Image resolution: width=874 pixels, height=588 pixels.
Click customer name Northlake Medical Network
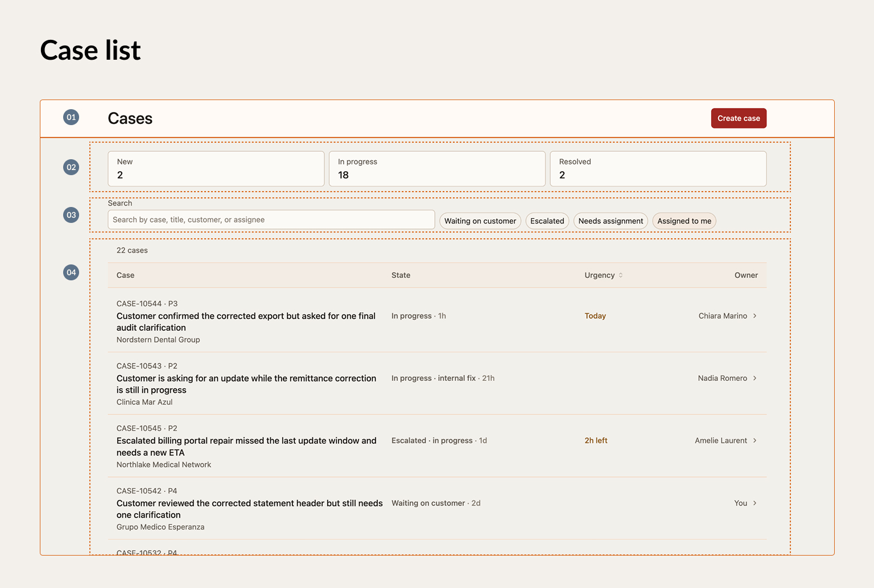pos(164,465)
